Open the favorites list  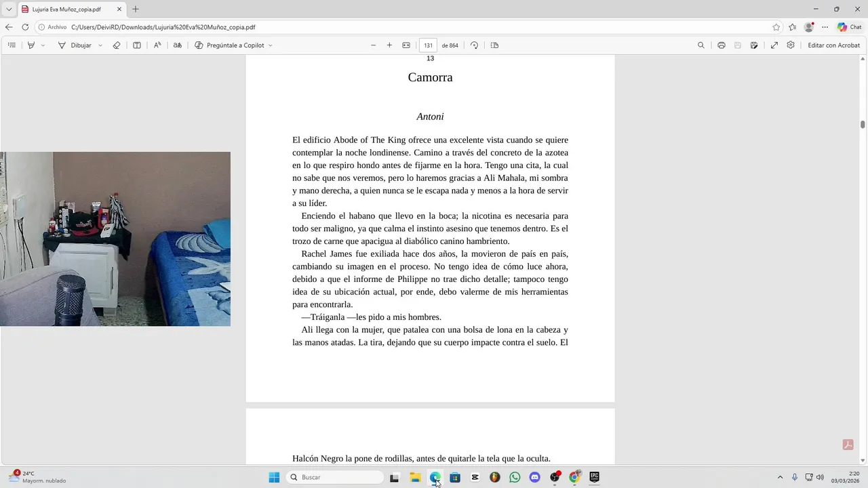pyautogui.click(x=793, y=27)
